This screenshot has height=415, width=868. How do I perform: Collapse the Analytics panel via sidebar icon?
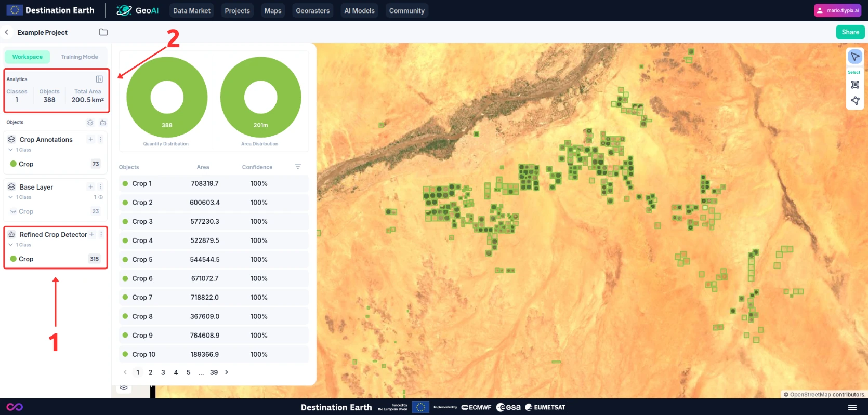tap(99, 79)
